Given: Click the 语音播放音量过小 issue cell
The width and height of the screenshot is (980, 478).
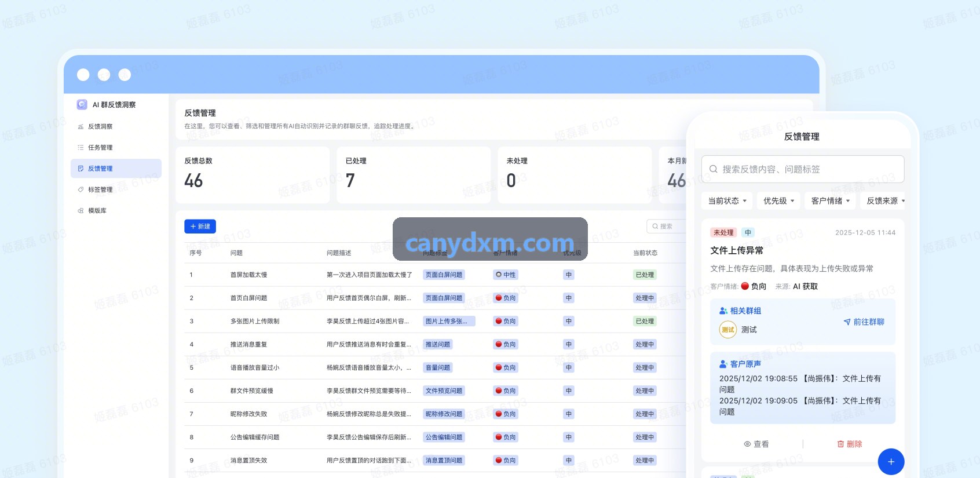Looking at the screenshot, I should click(x=255, y=368).
